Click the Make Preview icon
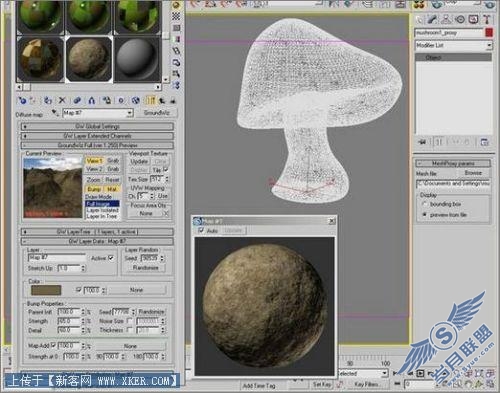Screen dimensions: 500x393 [x=176, y=51]
